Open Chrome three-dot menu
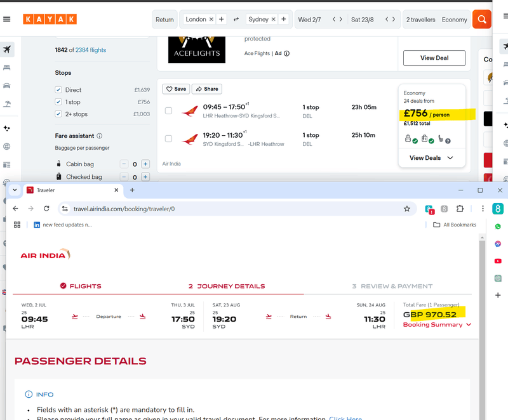Image resolution: width=508 pixels, height=420 pixels. pos(483,209)
